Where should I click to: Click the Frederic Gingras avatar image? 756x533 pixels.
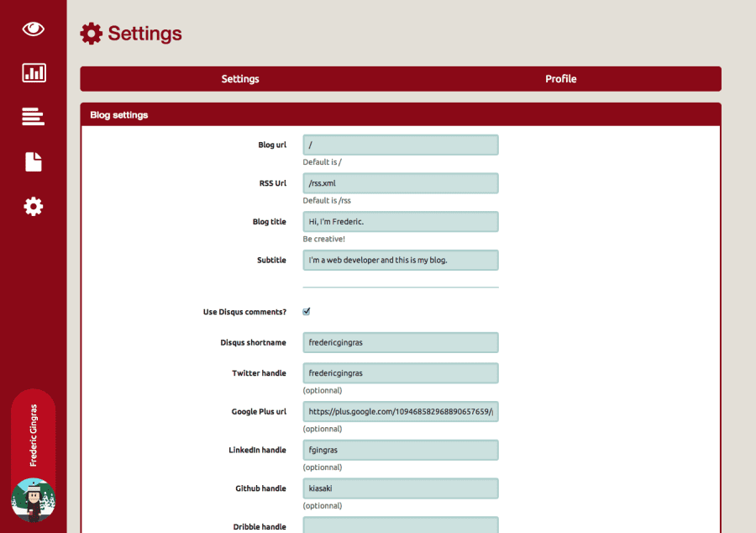pos(34,500)
